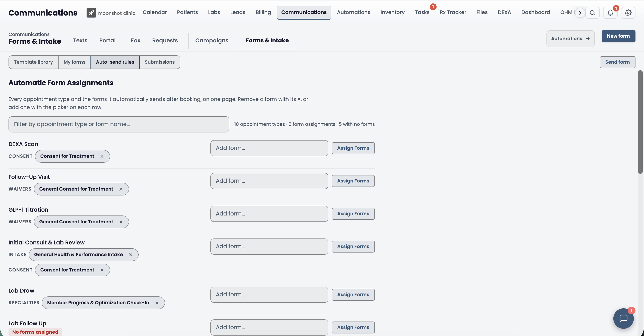Screen dimensions: 644x336
Task: Open Calendar in top navigation
Action: tap(155, 12)
